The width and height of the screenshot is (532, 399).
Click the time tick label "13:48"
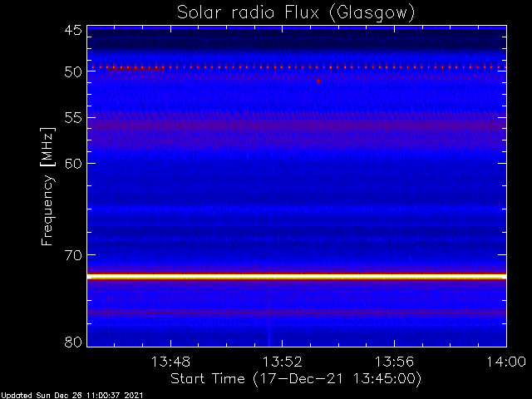click(x=170, y=362)
